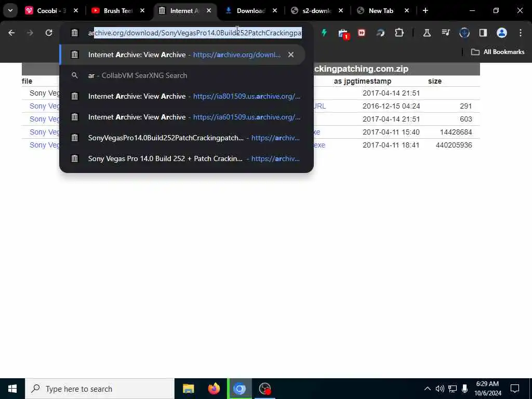Viewport: 532px width, 399px height.
Task: Open the network tray icon
Action: (453, 389)
